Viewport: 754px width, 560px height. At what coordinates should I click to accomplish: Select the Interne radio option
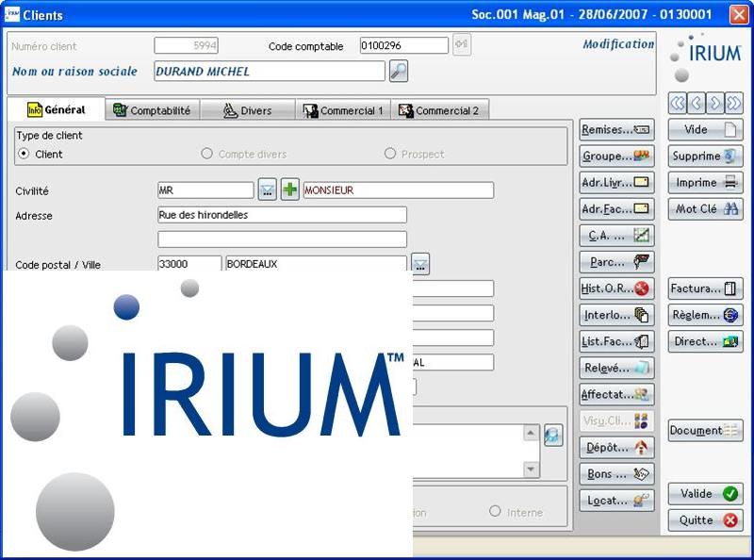tap(495, 511)
